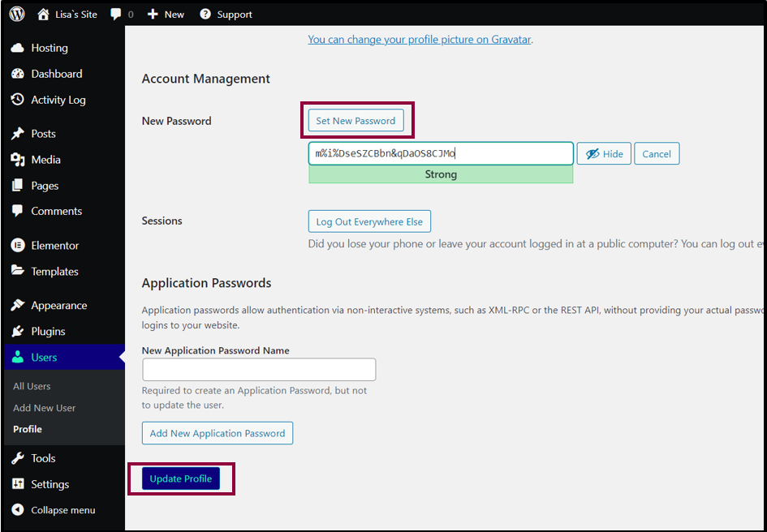Open the Plugins menu

click(x=48, y=332)
